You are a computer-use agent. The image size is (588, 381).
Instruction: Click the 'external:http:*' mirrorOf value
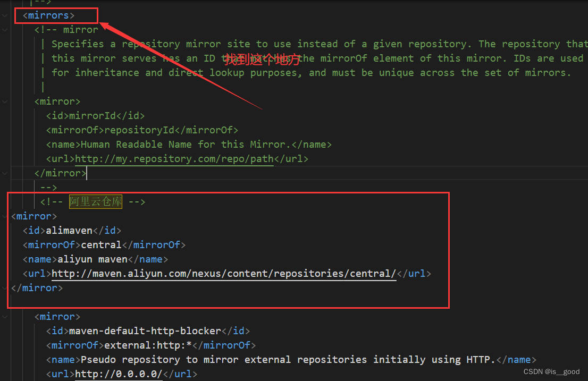(x=148, y=345)
